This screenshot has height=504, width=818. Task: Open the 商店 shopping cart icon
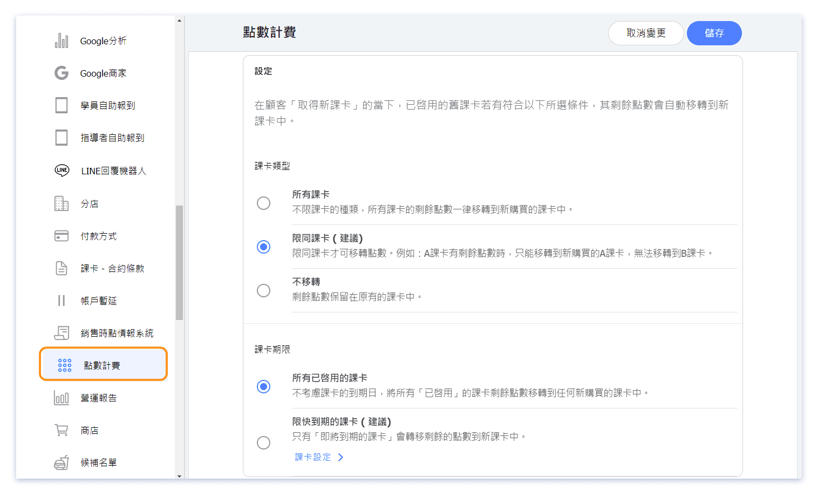pos(62,430)
